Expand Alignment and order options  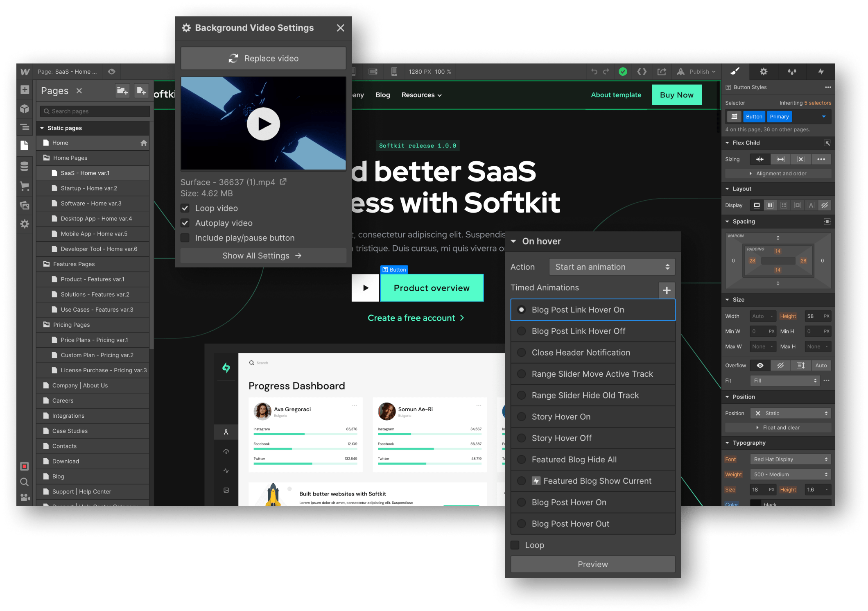pos(778,174)
